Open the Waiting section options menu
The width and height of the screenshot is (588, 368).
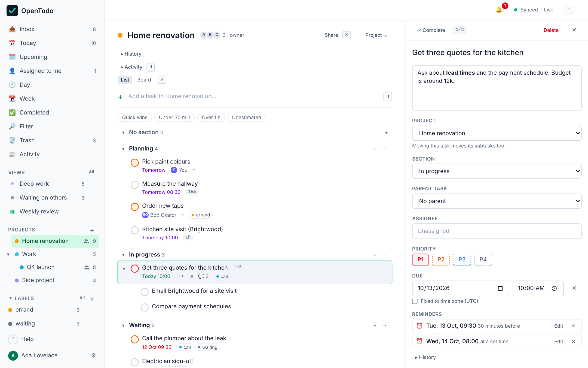tap(385, 325)
